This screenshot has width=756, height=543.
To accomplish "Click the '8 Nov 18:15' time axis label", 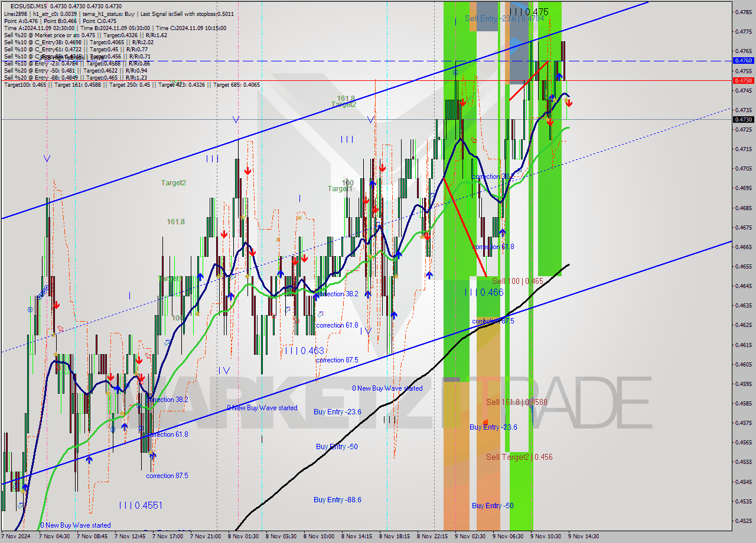I will coord(394,537).
